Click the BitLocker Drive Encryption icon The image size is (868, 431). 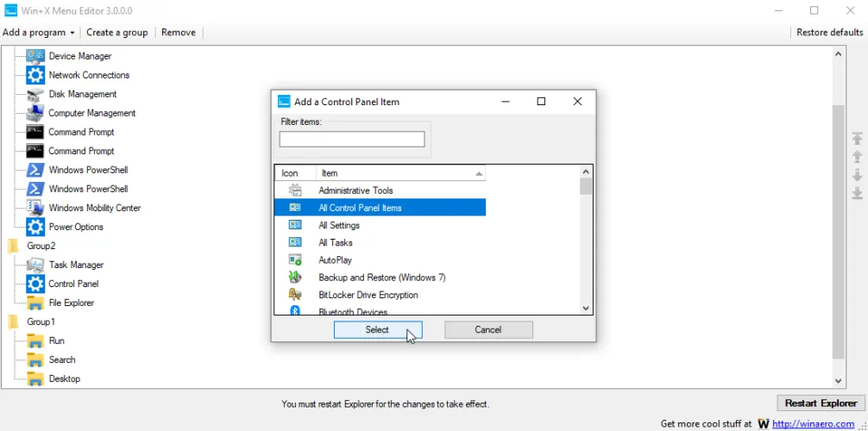point(295,295)
